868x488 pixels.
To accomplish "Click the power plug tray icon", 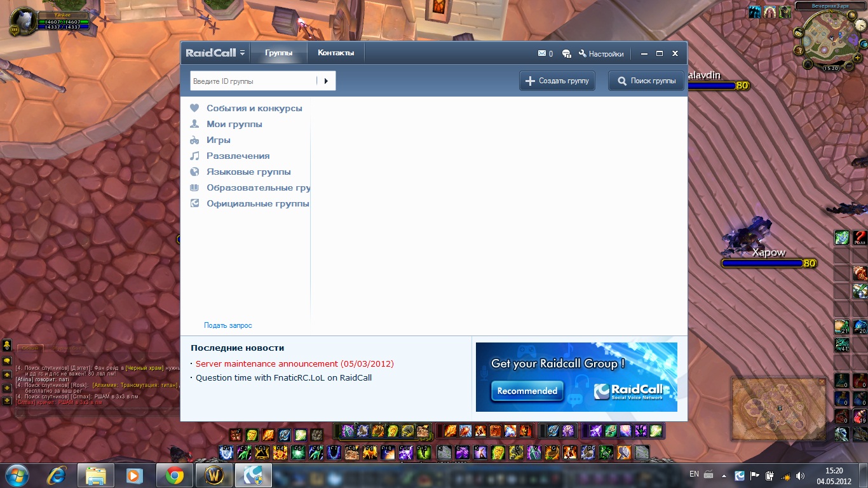I will point(770,475).
